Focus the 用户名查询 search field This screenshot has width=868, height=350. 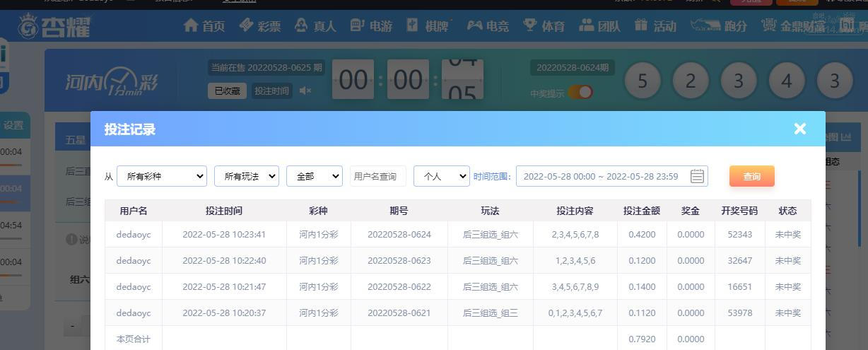[x=378, y=176]
